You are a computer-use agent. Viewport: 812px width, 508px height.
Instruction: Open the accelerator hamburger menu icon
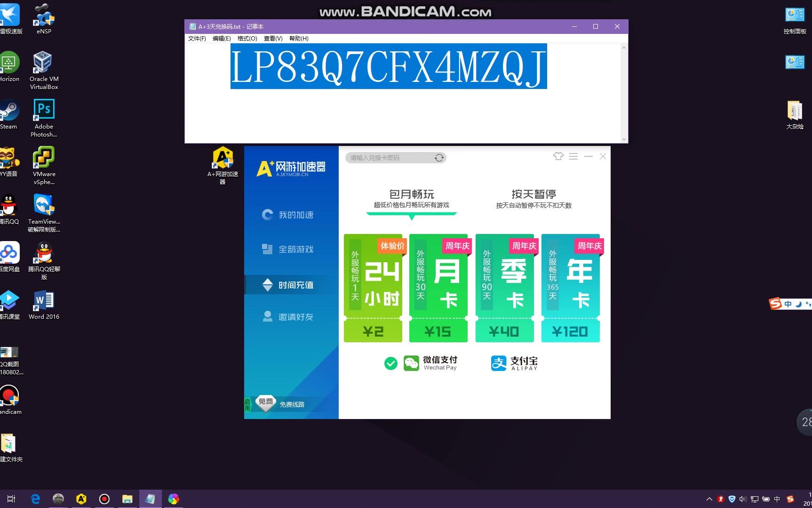573,156
